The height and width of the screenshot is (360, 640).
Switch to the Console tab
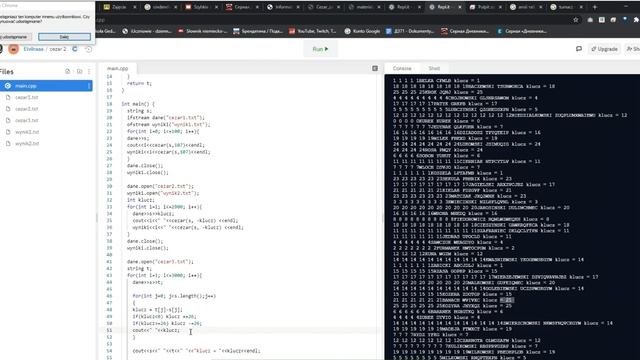tap(402, 68)
